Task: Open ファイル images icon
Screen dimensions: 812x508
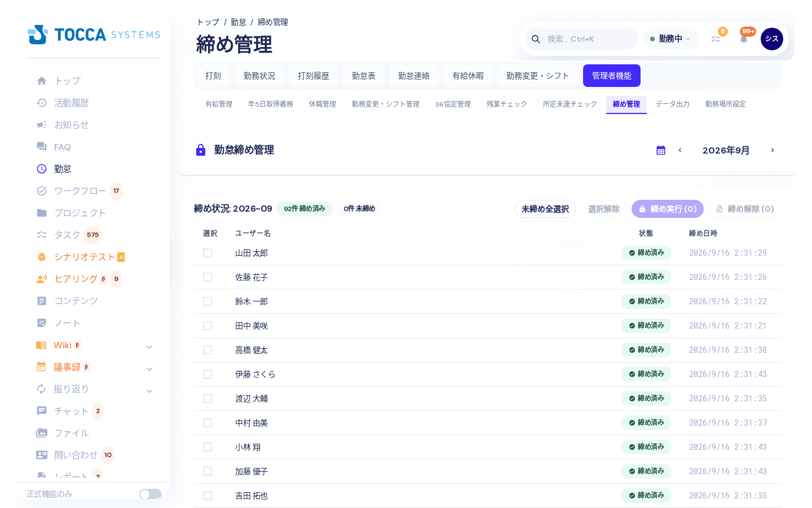Action: (42, 433)
